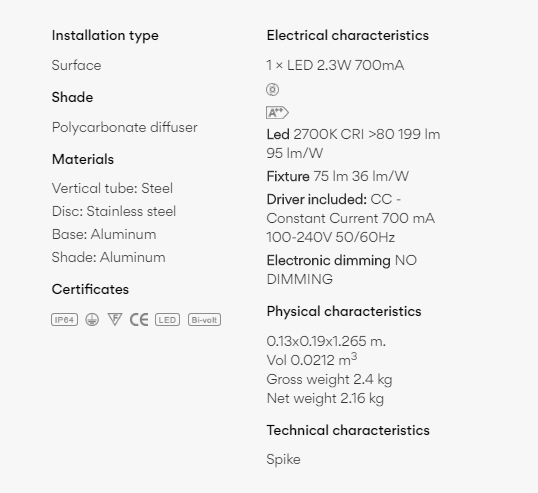
Task: Click the Materials heading
Action: pyautogui.click(x=83, y=159)
